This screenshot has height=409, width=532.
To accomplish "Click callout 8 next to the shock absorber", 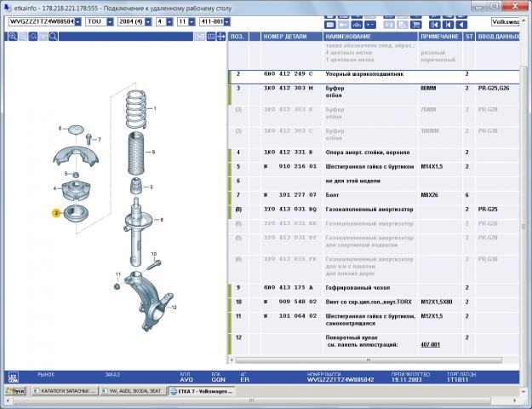I will [162, 220].
